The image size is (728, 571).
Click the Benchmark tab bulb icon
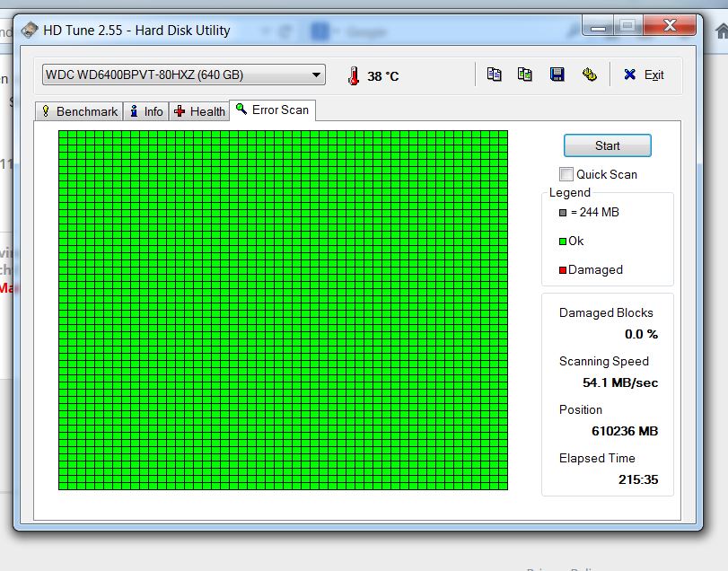pos(46,111)
